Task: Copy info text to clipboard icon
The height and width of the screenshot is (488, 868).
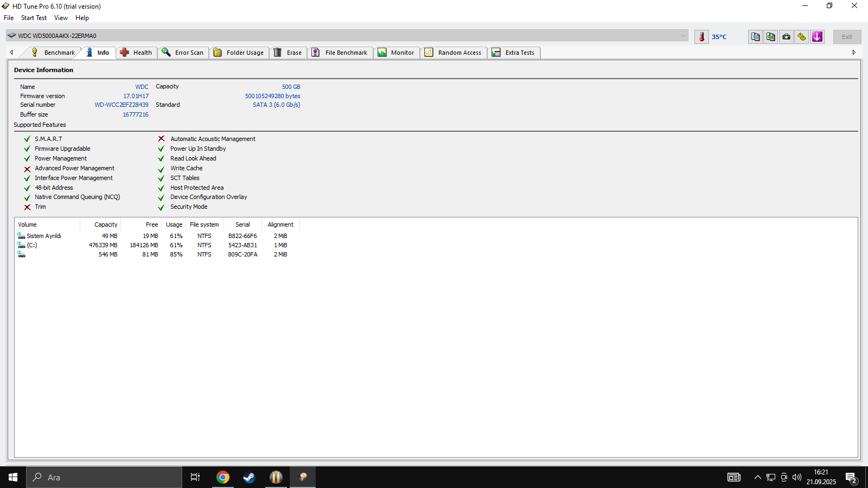Action: (755, 37)
